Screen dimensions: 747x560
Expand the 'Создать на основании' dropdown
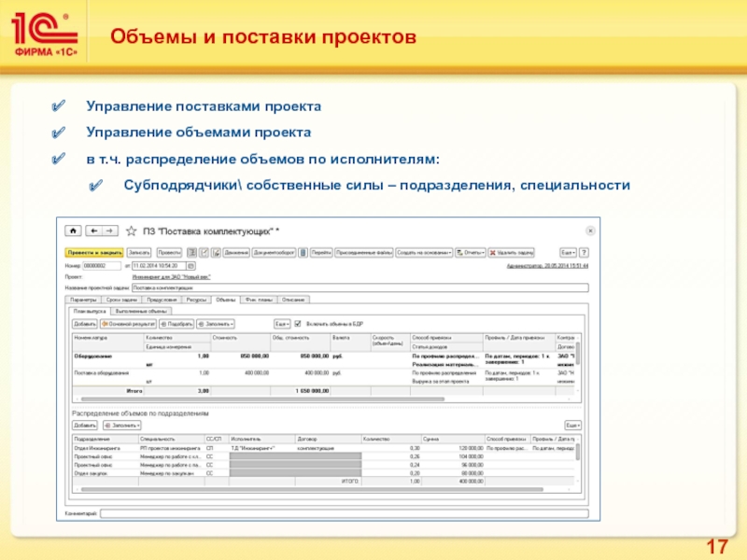point(424,252)
